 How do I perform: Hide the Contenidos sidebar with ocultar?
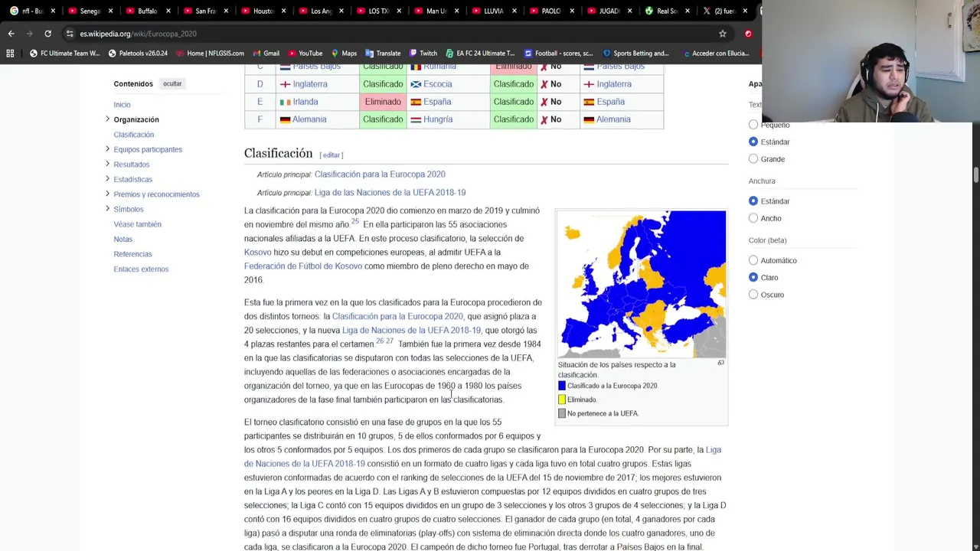[172, 84]
